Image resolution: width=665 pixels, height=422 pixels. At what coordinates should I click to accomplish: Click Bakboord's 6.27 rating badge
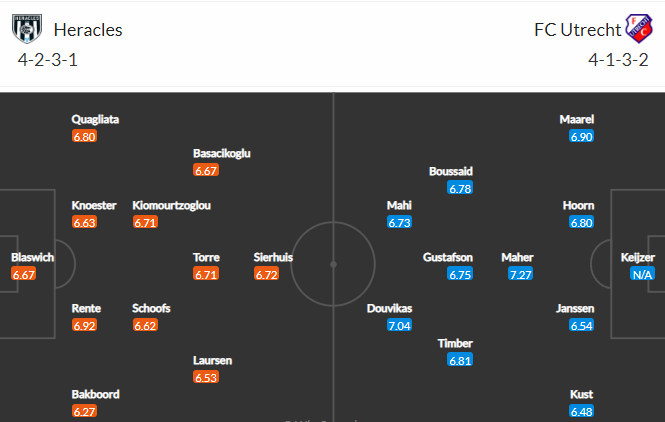point(84,411)
